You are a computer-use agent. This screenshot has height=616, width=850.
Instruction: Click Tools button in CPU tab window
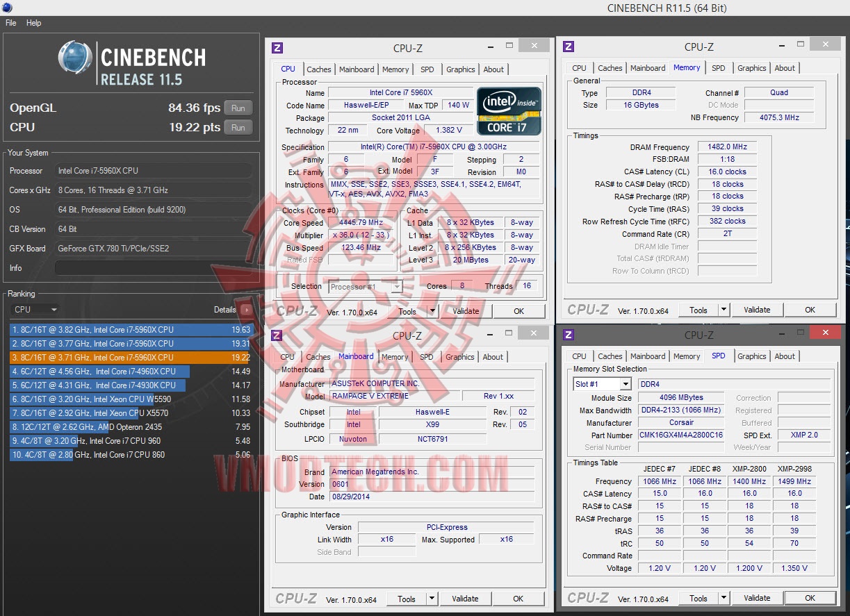(x=407, y=311)
